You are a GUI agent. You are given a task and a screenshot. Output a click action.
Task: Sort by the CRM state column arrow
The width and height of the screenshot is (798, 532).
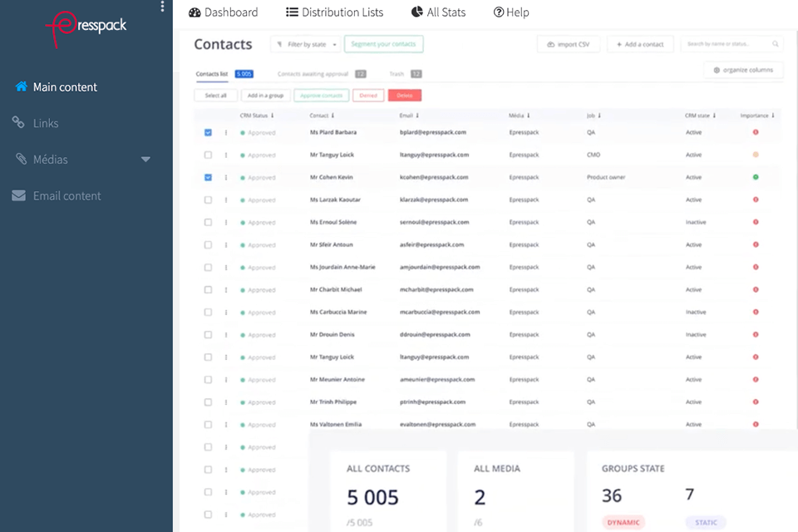(714, 116)
